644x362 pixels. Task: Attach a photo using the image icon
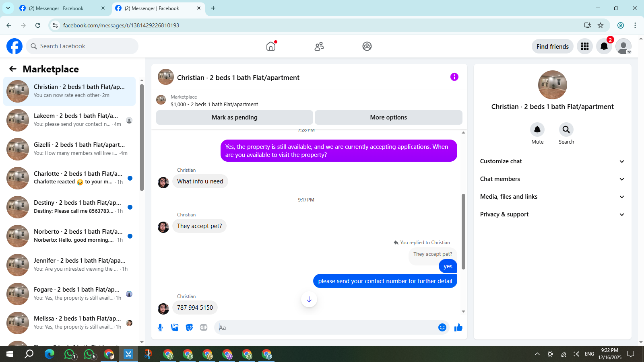tap(175, 327)
